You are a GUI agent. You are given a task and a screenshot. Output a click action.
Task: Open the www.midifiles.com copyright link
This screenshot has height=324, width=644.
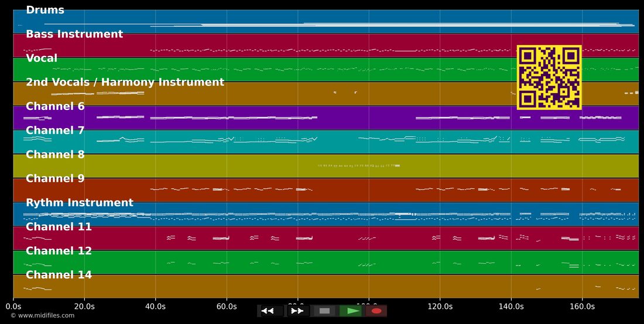coord(43,316)
